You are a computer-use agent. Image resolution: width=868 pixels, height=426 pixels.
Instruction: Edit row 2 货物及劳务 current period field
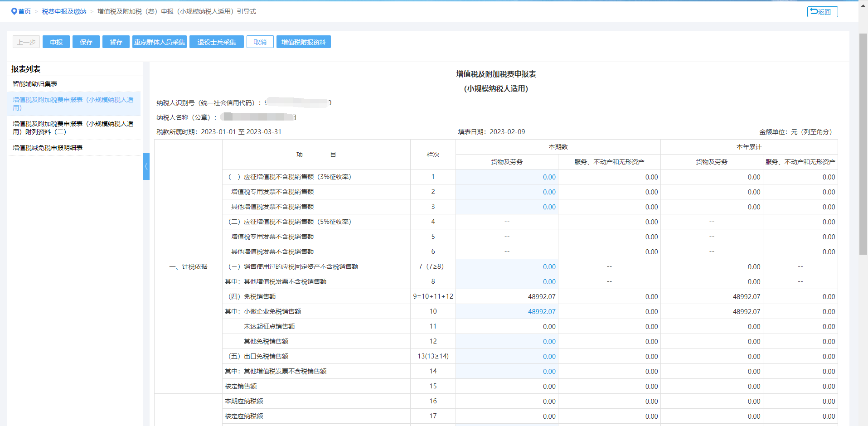(x=507, y=192)
